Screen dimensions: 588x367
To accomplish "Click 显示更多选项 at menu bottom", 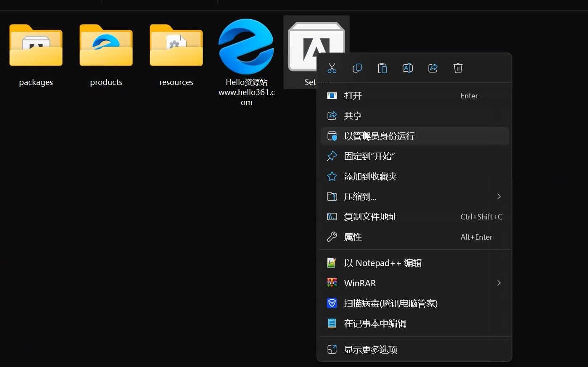I will 370,349.
